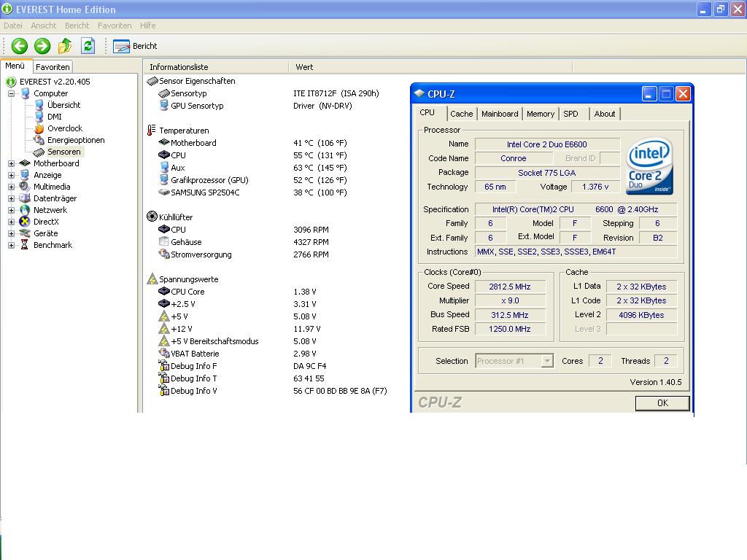Image resolution: width=747 pixels, height=560 pixels.
Task: Click the Informationsliste column header
Action: (216, 67)
